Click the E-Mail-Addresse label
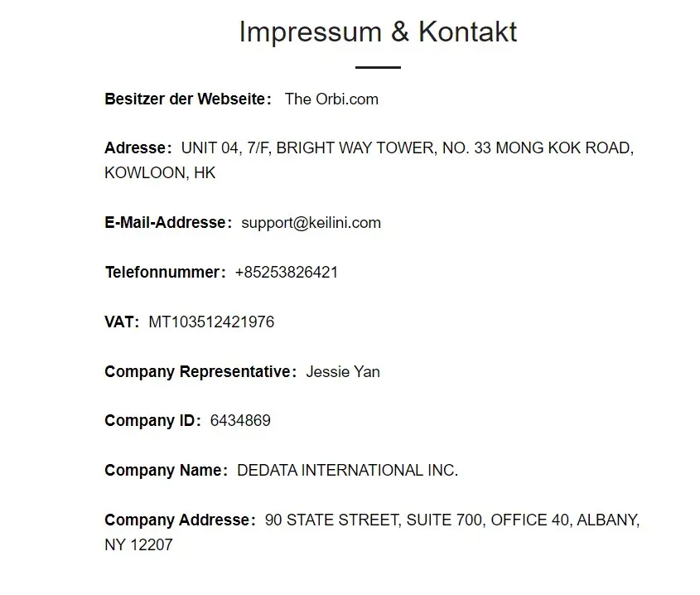Viewport: 700px width, 595px height. [x=167, y=222]
